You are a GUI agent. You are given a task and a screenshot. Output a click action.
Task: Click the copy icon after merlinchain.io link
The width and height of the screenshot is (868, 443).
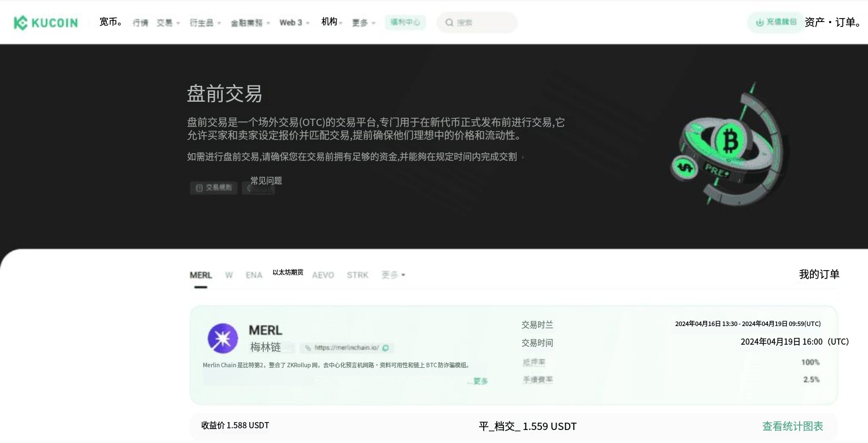385,348
